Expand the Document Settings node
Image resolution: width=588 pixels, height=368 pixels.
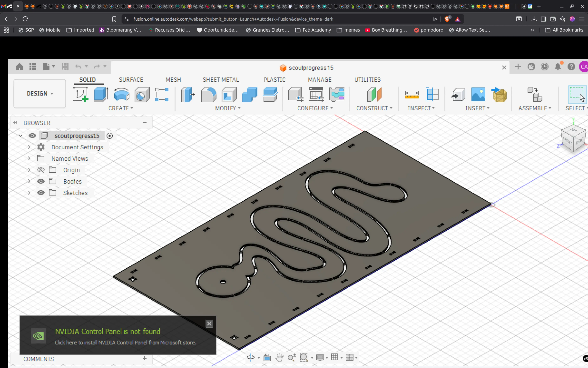(x=29, y=147)
